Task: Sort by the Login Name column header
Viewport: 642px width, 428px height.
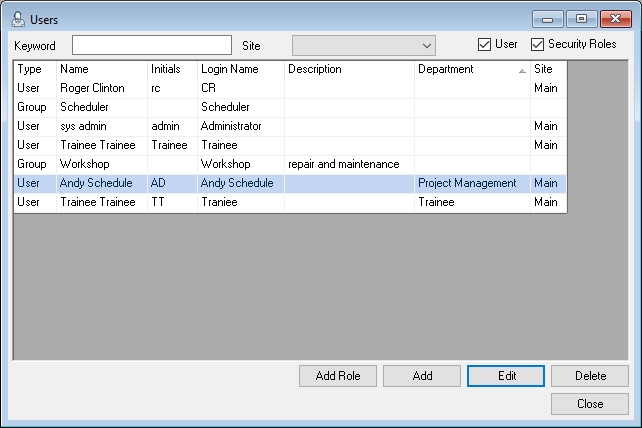Action: click(240, 70)
